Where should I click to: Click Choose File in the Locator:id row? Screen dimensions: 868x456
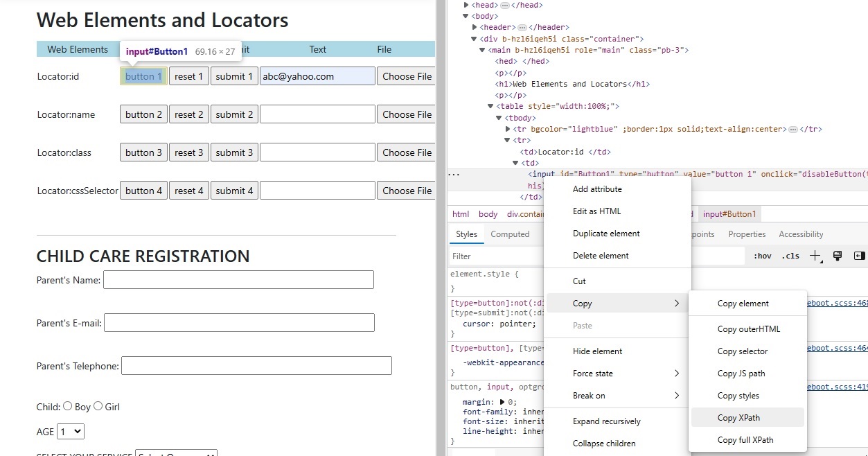(x=407, y=76)
